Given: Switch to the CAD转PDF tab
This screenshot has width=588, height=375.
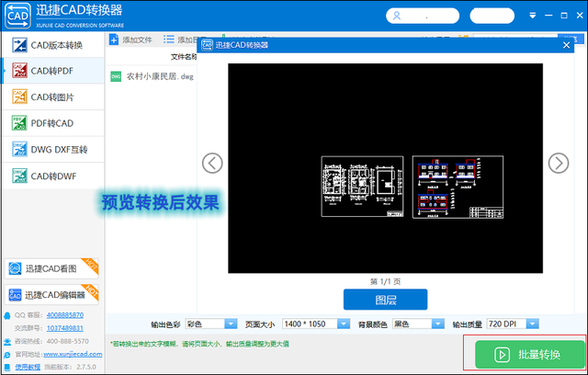Looking at the screenshot, I should pyautogui.click(x=53, y=71).
